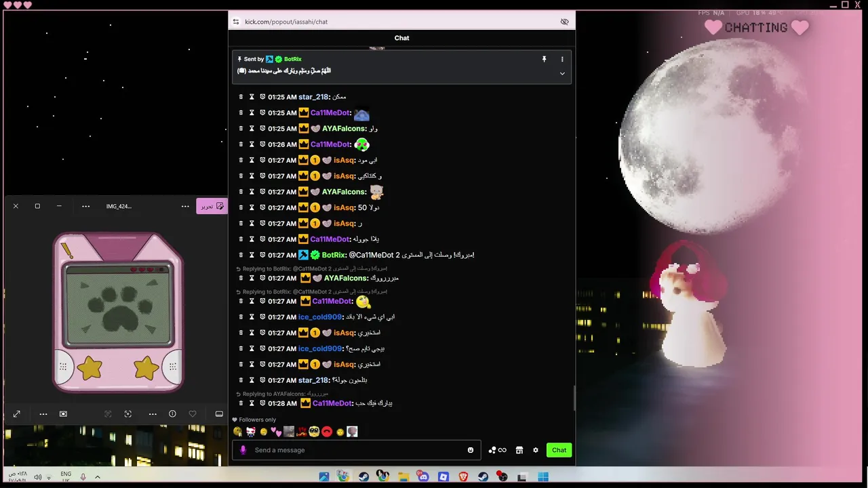Click trash icon on Ca11MeDot's 01:28 AM message

[241, 403]
